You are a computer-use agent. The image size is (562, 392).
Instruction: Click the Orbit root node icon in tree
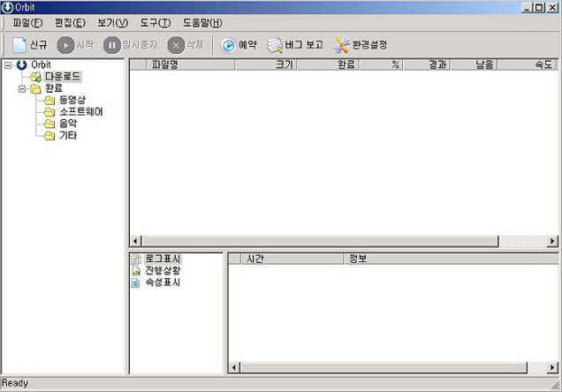coord(22,64)
